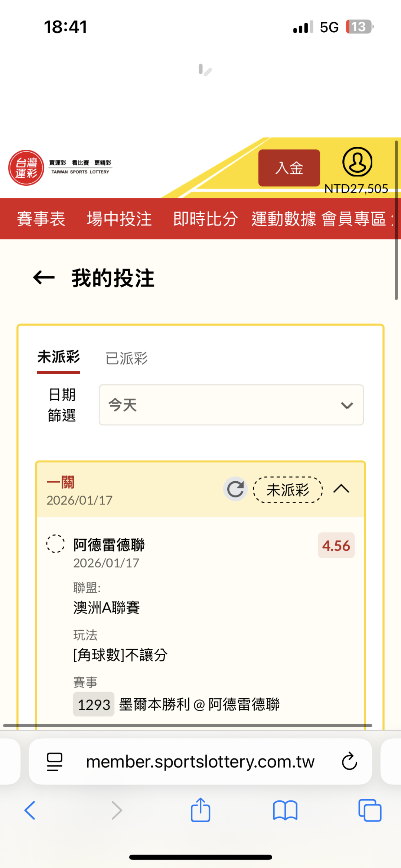Navigate back with Safari's back arrow

(30, 810)
